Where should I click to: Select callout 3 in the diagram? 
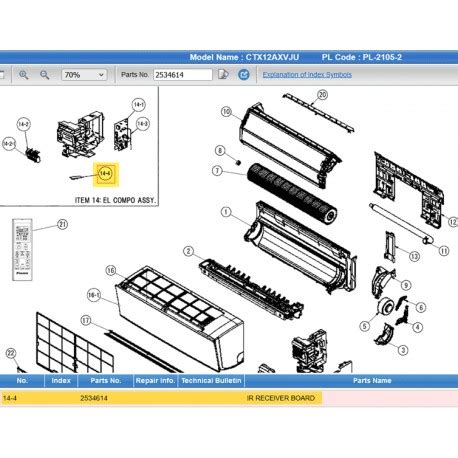403,350
